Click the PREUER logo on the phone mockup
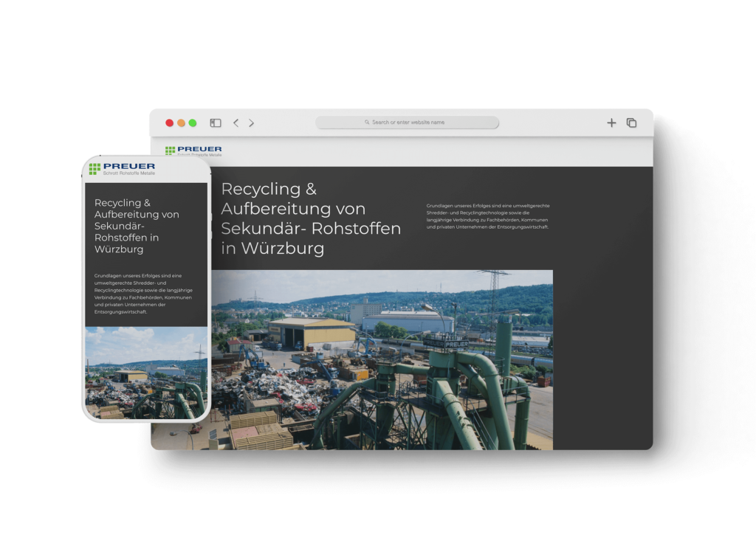756x546 pixels. point(122,169)
